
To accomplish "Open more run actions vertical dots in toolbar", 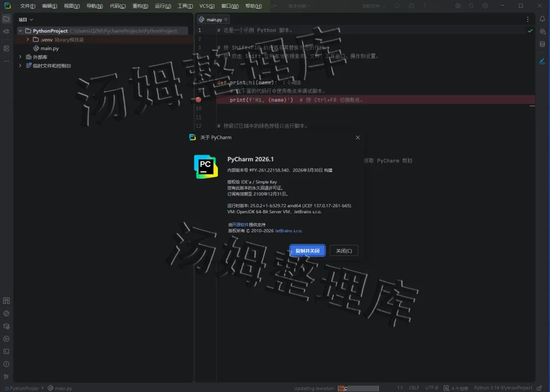I will tap(425, 6).
